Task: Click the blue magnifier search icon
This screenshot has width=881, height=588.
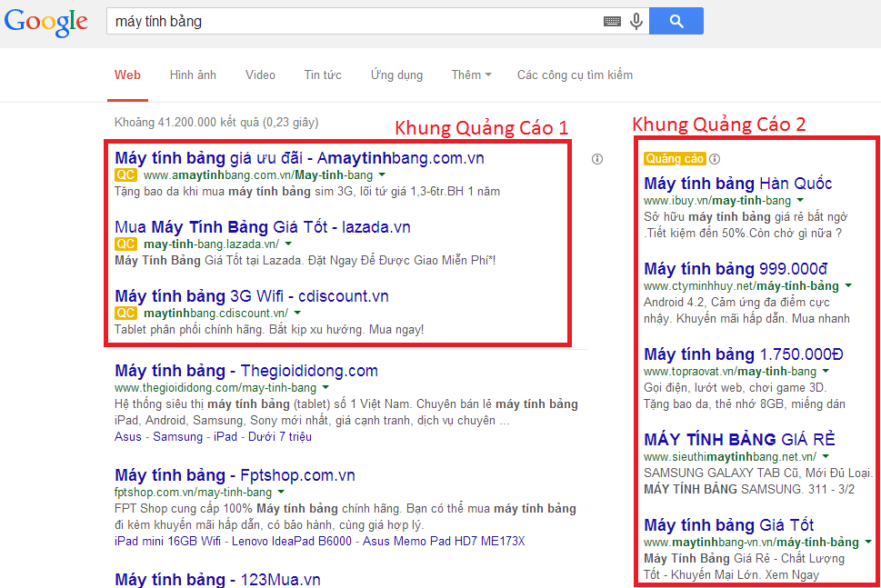Action: click(x=676, y=20)
